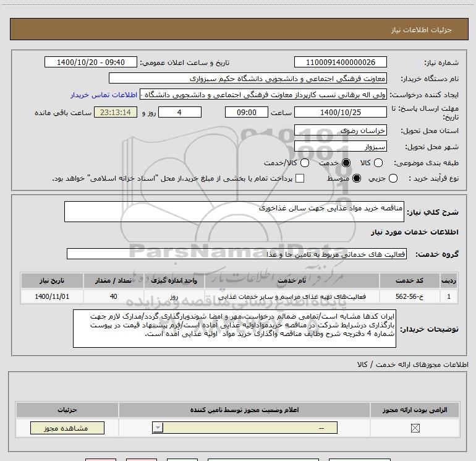This screenshot has height=461, width=476.
Task: Click the response deadline date 1400/10/25
Action: pos(340,112)
